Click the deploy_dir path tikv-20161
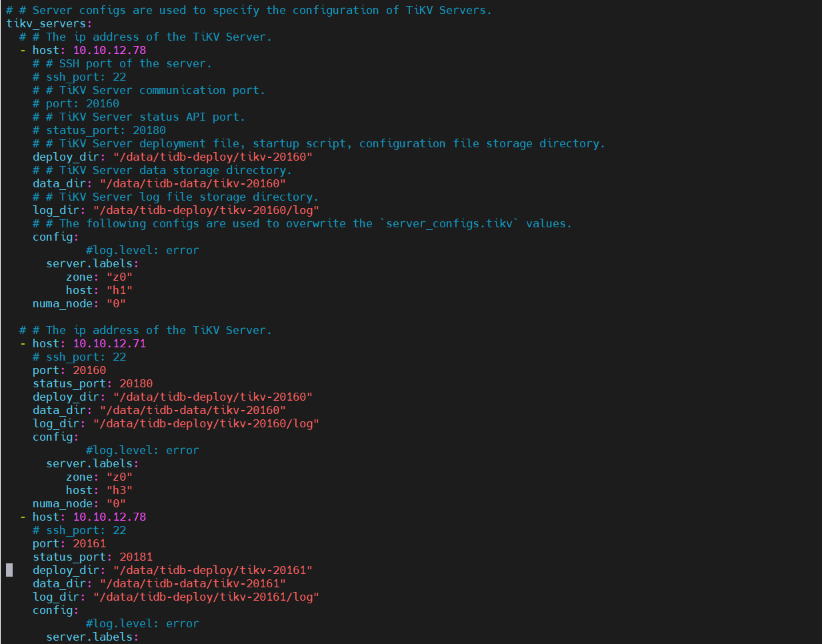The width and height of the screenshot is (822, 644). coord(213,571)
